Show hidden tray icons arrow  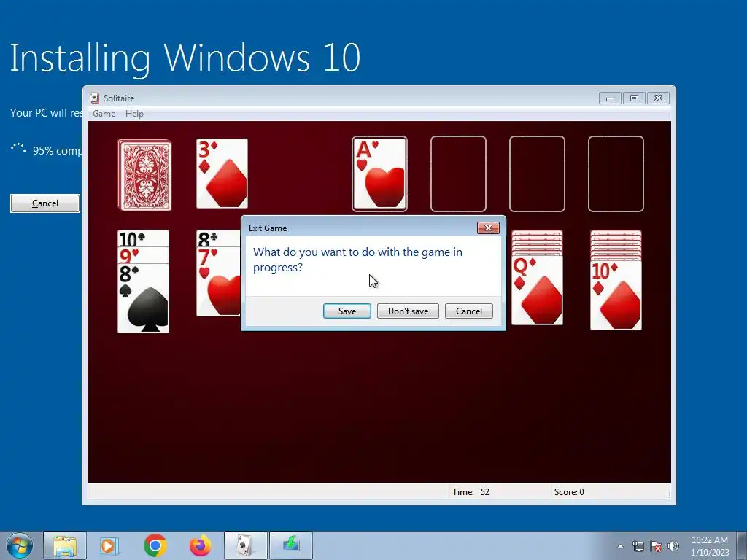tap(620, 546)
